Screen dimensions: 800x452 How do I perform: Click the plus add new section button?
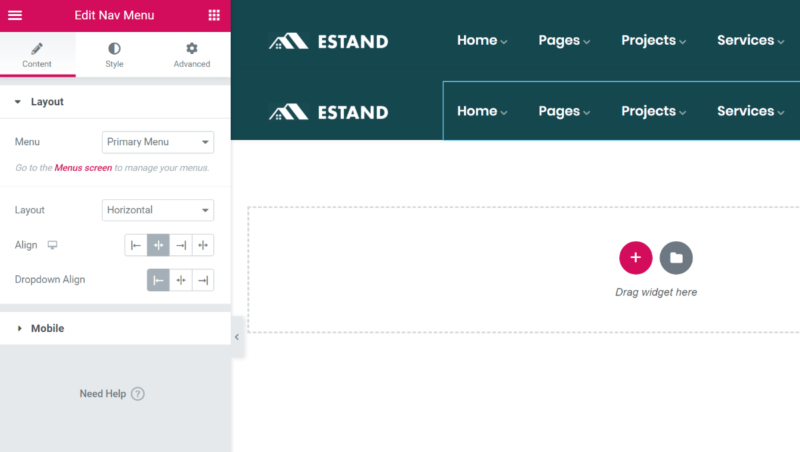click(636, 258)
